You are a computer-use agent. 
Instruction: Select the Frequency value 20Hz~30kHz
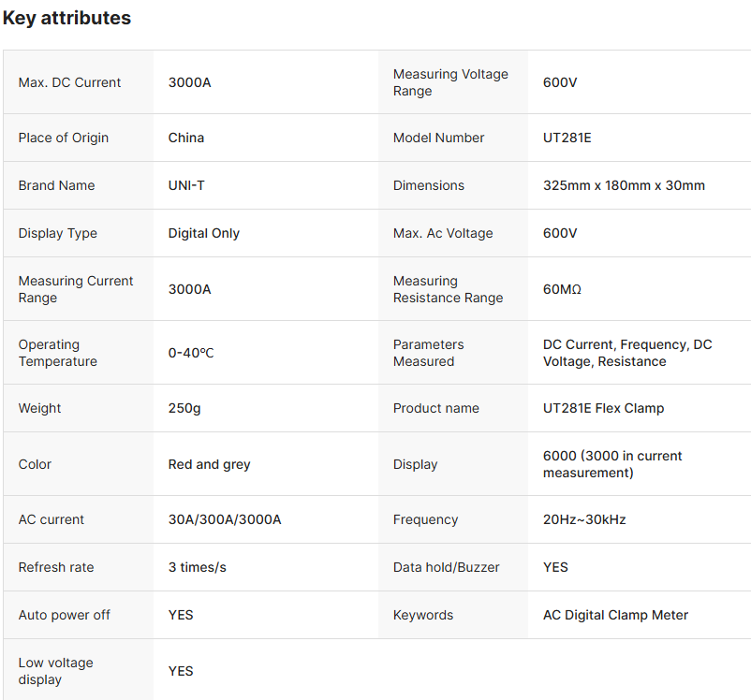[x=584, y=519]
